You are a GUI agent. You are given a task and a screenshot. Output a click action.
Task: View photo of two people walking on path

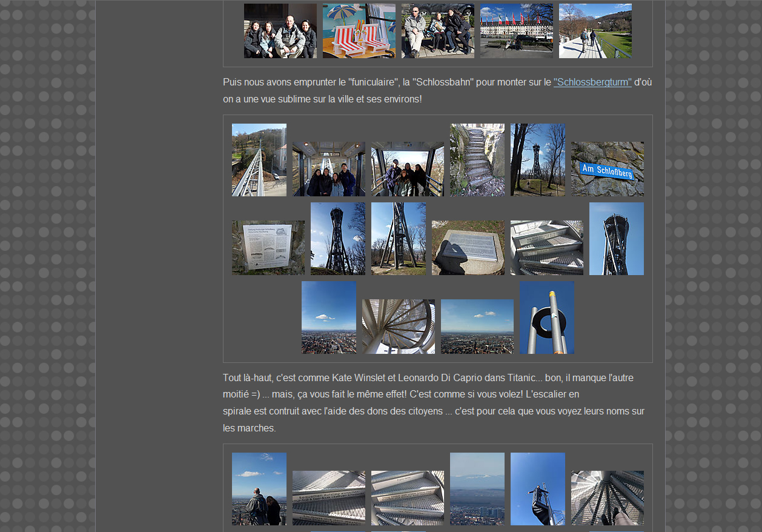pos(595,31)
